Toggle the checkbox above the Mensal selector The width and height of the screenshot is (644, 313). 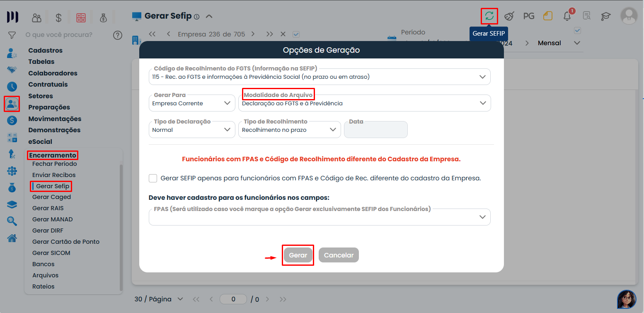(578, 30)
